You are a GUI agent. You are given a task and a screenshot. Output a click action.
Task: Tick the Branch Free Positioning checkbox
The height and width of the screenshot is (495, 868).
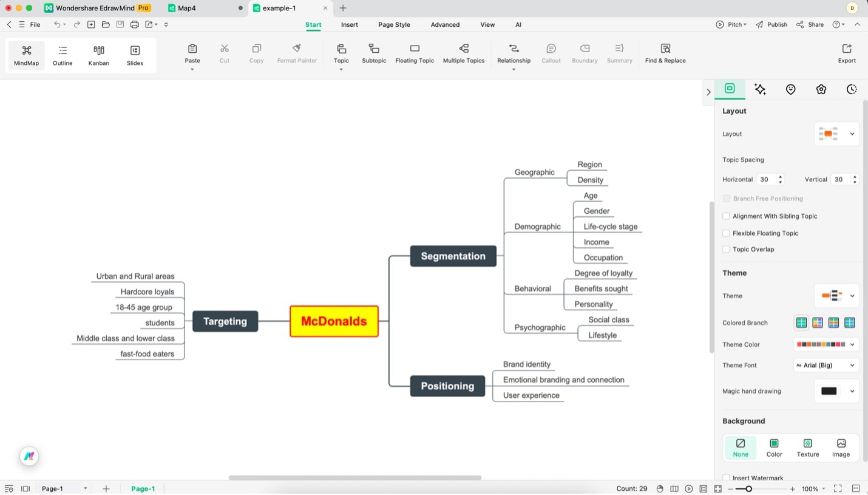[726, 199]
